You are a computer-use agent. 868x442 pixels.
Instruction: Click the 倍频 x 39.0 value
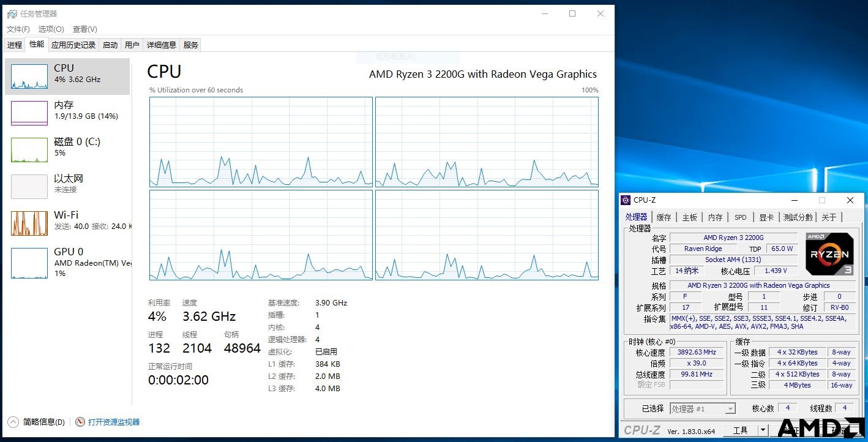point(697,363)
